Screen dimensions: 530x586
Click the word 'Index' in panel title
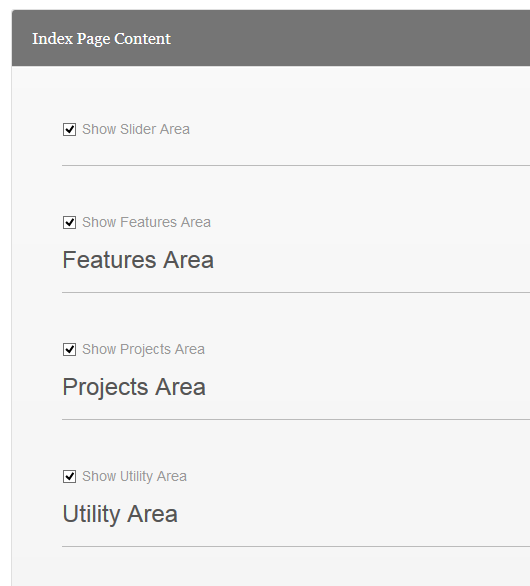(x=52, y=38)
